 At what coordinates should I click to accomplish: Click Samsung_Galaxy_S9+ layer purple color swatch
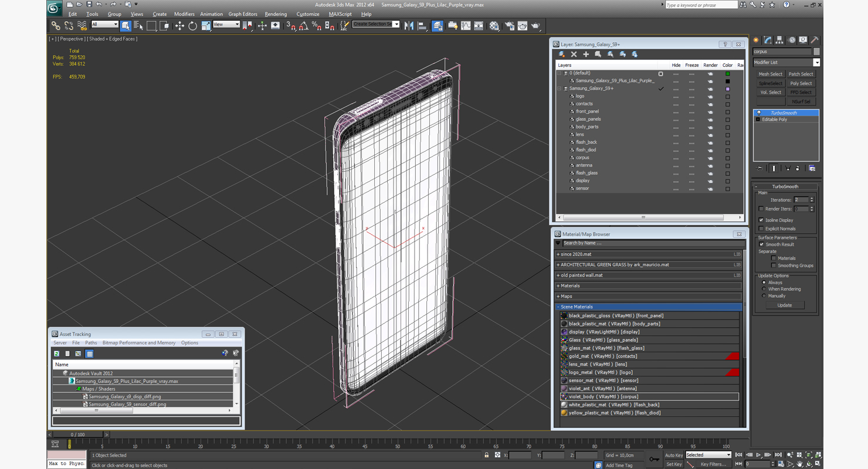pos(728,89)
